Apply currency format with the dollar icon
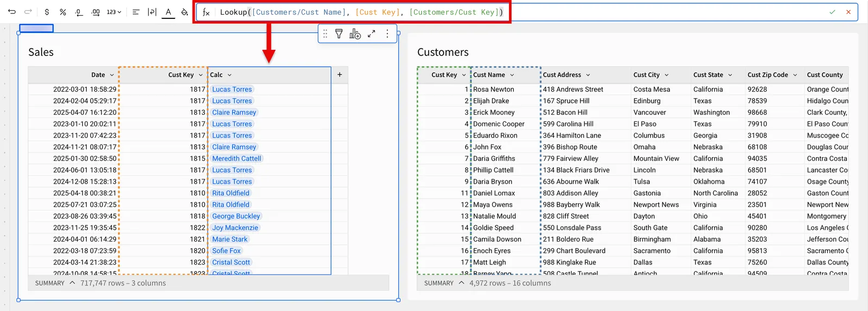The image size is (868, 311). [47, 12]
